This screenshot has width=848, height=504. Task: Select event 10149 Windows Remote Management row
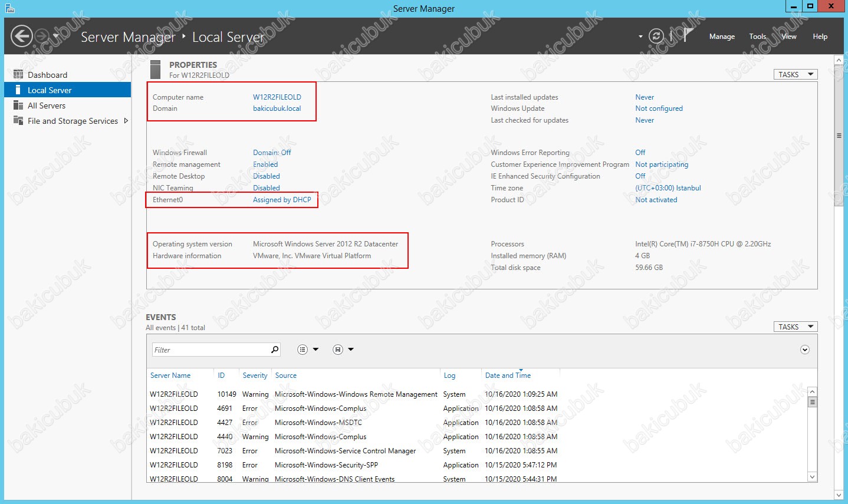[476, 394]
